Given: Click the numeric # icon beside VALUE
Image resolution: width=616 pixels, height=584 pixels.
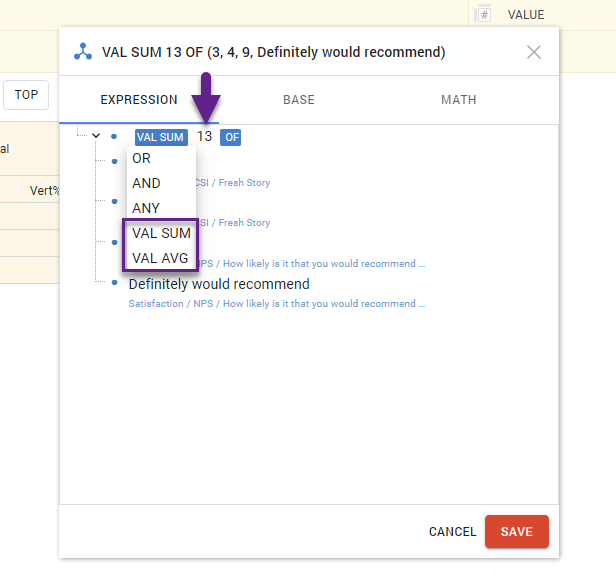Looking at the screenshot, I should click(484, 14).
